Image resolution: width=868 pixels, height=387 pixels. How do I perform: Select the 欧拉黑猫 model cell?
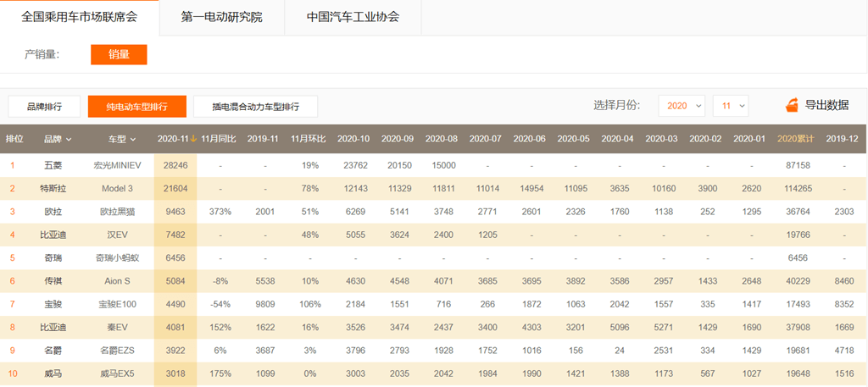pyautogui.click(x=117, y=212)
